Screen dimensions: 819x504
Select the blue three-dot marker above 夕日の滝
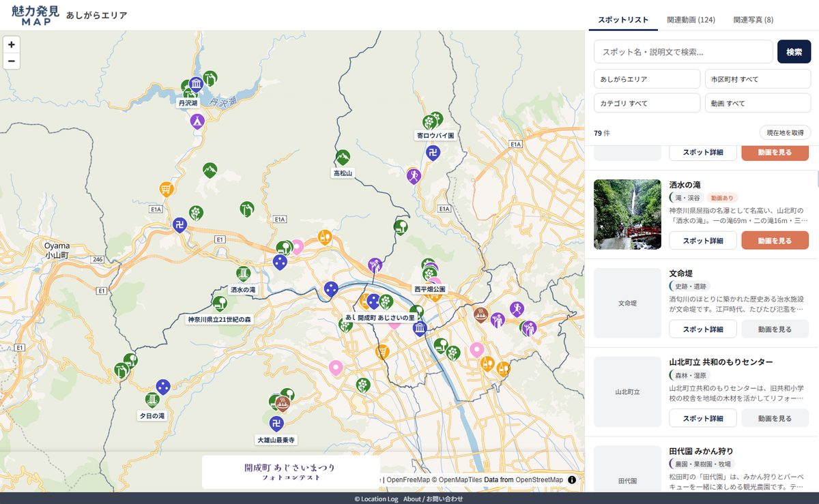coord(162,388)
